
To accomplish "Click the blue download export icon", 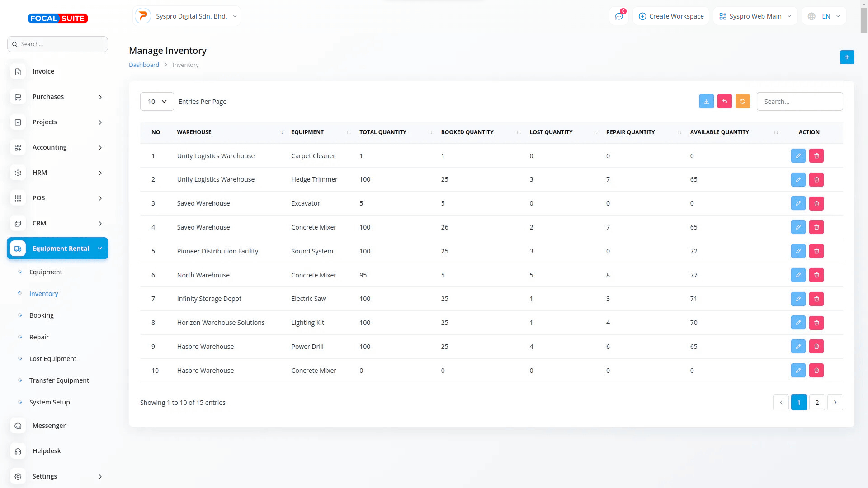I will [x=706, y=101].
